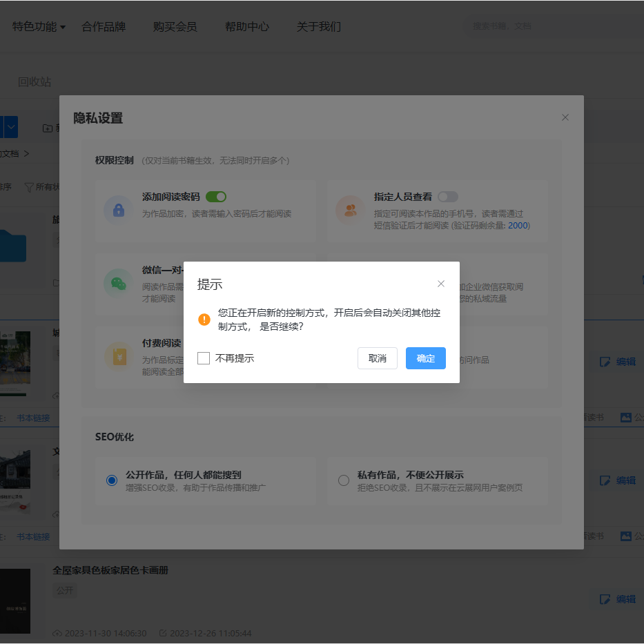Check the 不再提示 checkbox
This screenshot has width=644, height=644.
coord(204,358)
